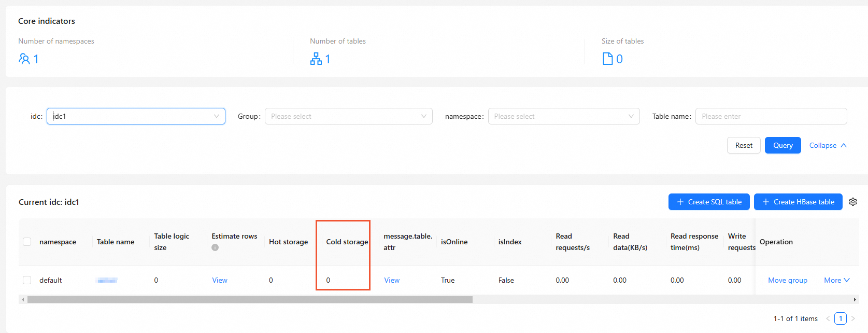The width and height of the screenshot is (868, 333).
Task: Click the Cold storage column header
Action: pos(347,242)
